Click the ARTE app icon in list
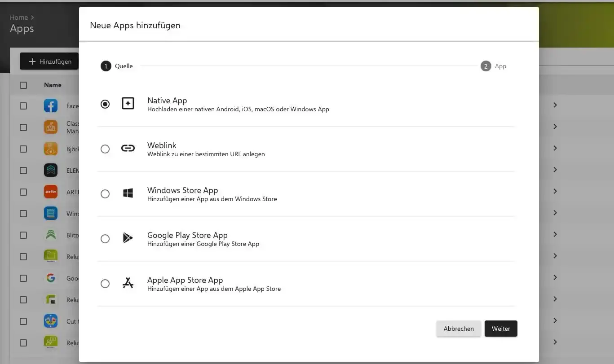614x364 pixels. pos(51,192)
